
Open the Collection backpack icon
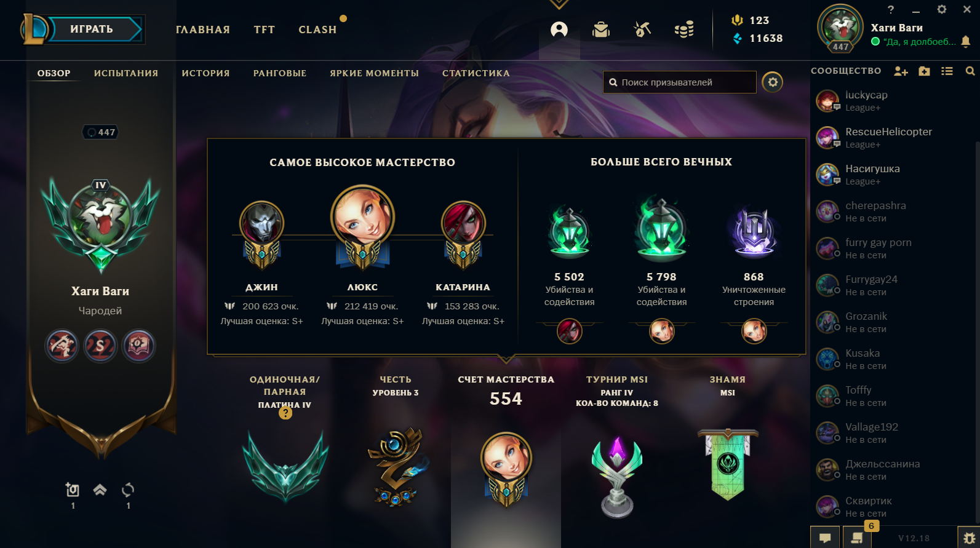point(601,30)
